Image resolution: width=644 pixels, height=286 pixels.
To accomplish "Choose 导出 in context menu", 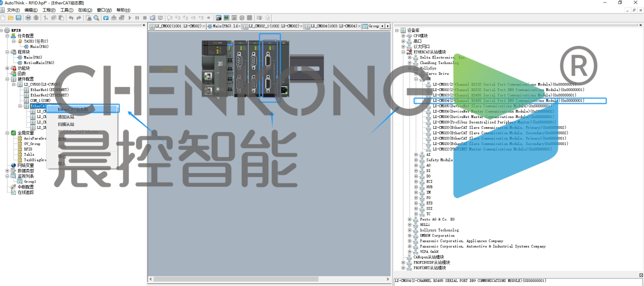I will tap(62, 156).
